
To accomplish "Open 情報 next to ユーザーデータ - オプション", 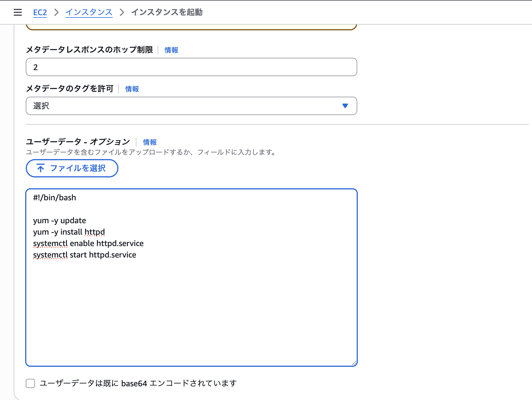I will [x=150, y=142].
